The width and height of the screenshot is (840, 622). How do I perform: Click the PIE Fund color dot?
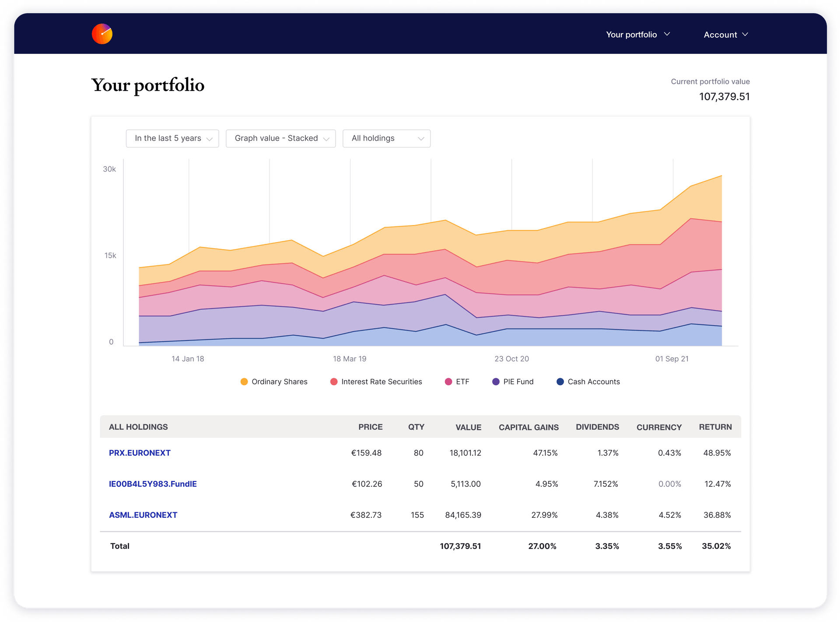496,381
